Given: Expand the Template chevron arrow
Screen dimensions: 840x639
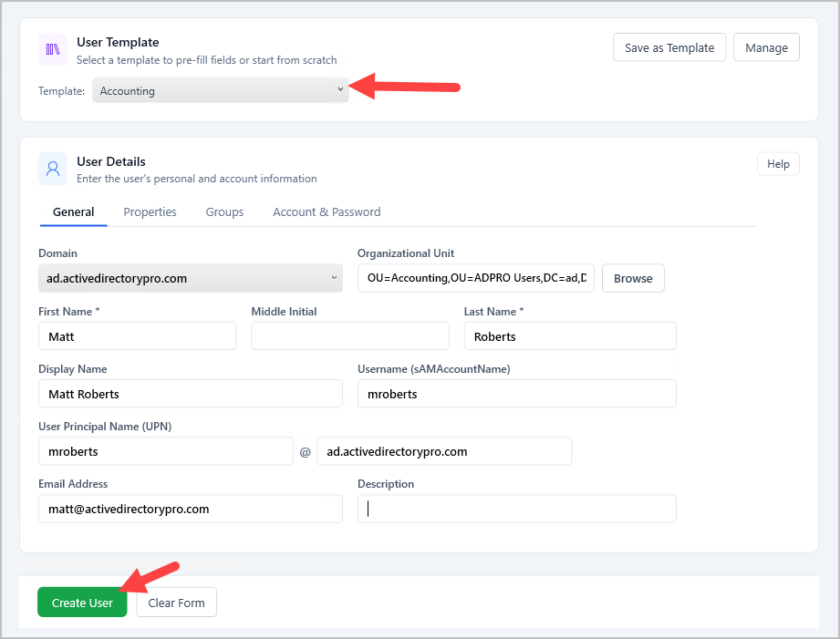Looking at the screenshot, I should click(339, 90).
